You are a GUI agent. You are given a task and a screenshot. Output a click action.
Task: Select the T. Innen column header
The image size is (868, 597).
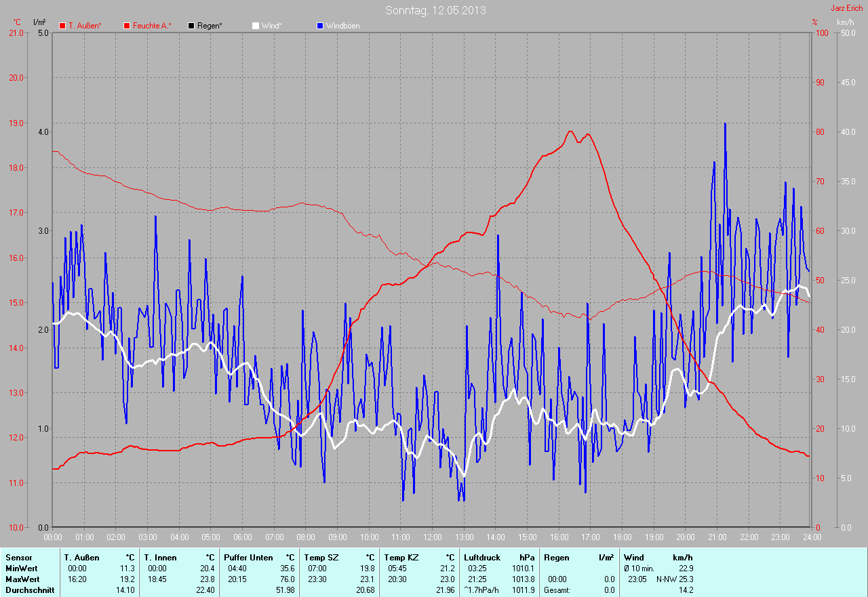(x=160, y=557)
